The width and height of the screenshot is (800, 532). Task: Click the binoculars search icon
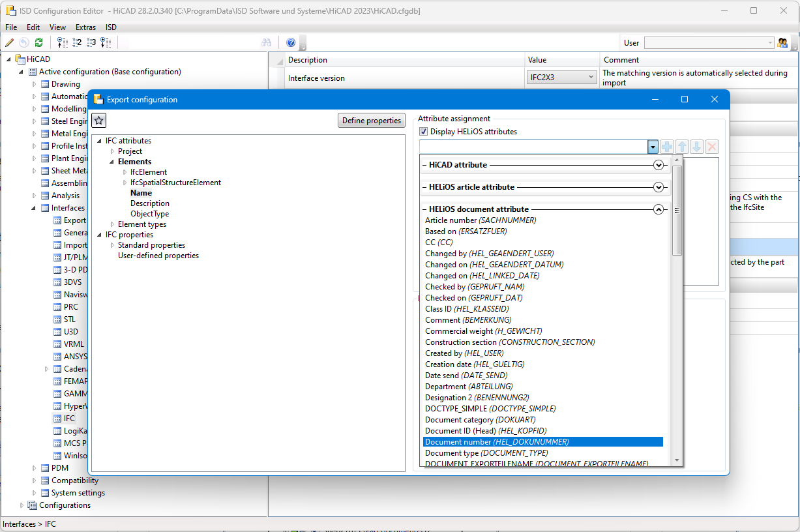coord(266,42)
